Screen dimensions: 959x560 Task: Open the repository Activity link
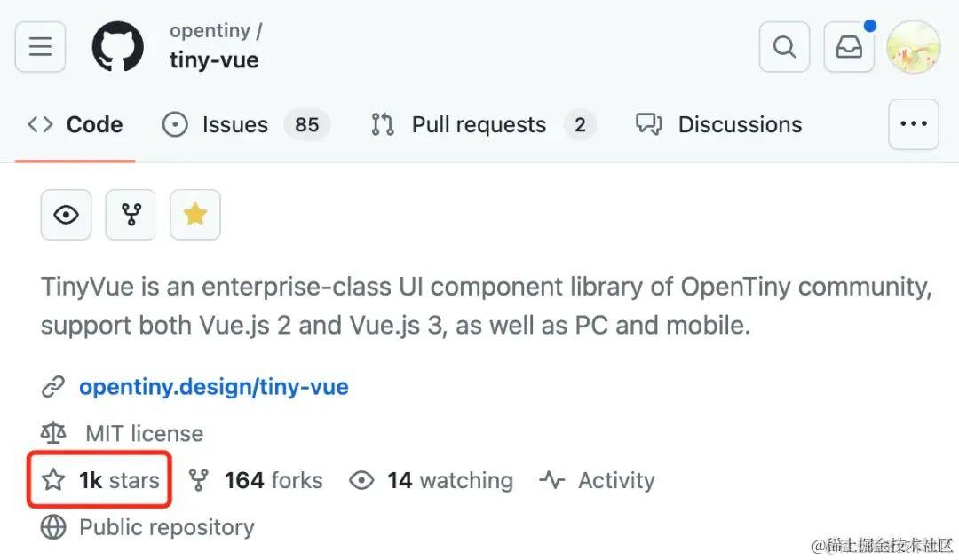pos(597,480)
